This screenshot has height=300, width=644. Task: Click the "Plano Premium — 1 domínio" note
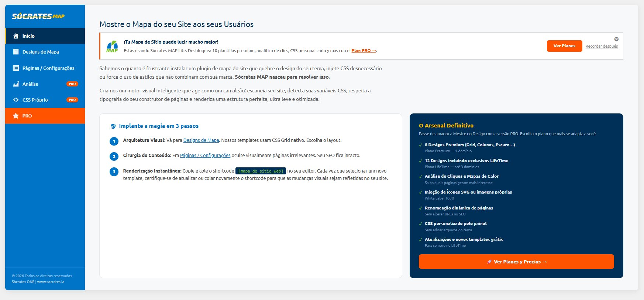[448, 151]
